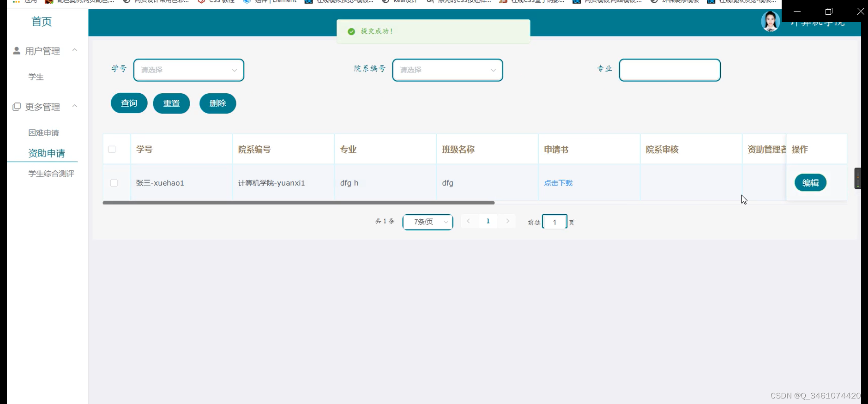
Task: Click the 共 1 条 total count text
Action: (x=385, y=221)
